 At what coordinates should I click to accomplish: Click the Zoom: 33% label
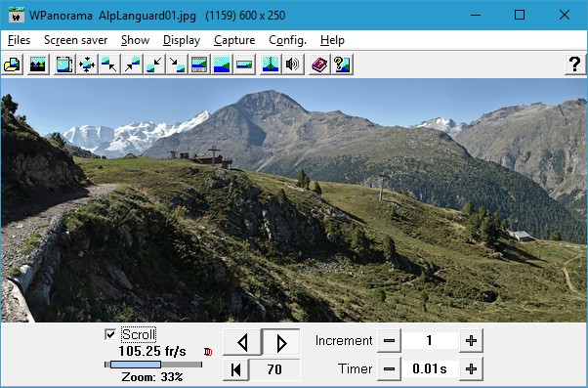point(152,376)
